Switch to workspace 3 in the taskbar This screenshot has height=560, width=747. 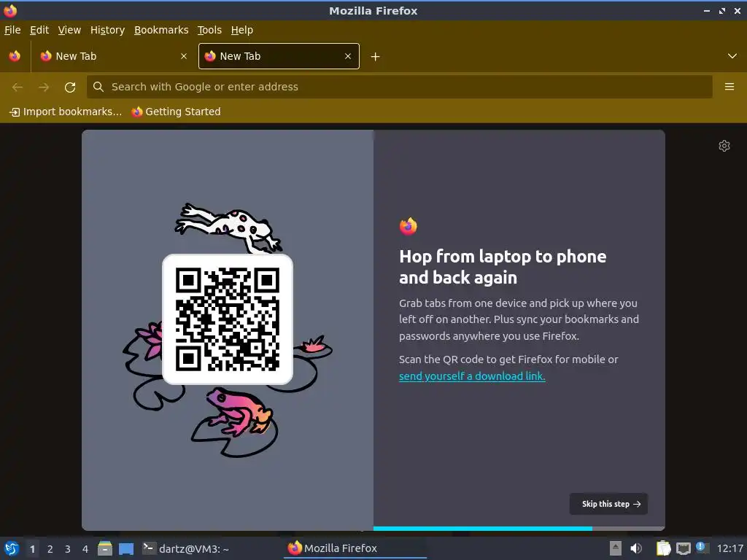(68, 549)
